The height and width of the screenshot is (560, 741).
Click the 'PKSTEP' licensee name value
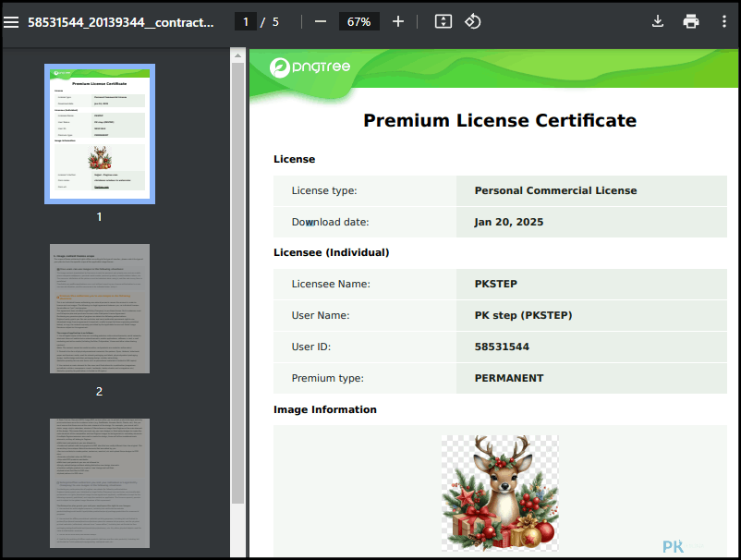[496, 284]
